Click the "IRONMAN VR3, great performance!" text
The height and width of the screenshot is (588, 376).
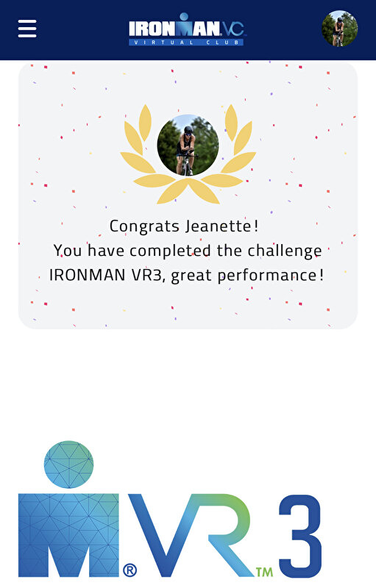pos(186,275)
